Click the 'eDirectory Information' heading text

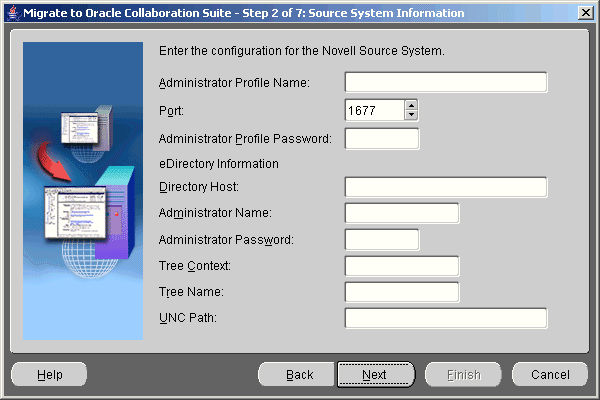(219, 164)
